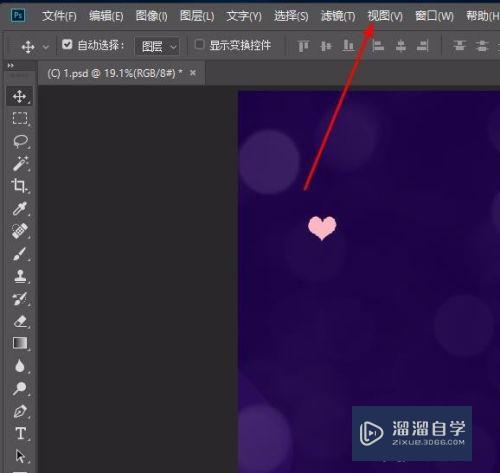Select the Blur tool
Image resolution: width=500 pixels, height=473 pixels.
point(20,366)
